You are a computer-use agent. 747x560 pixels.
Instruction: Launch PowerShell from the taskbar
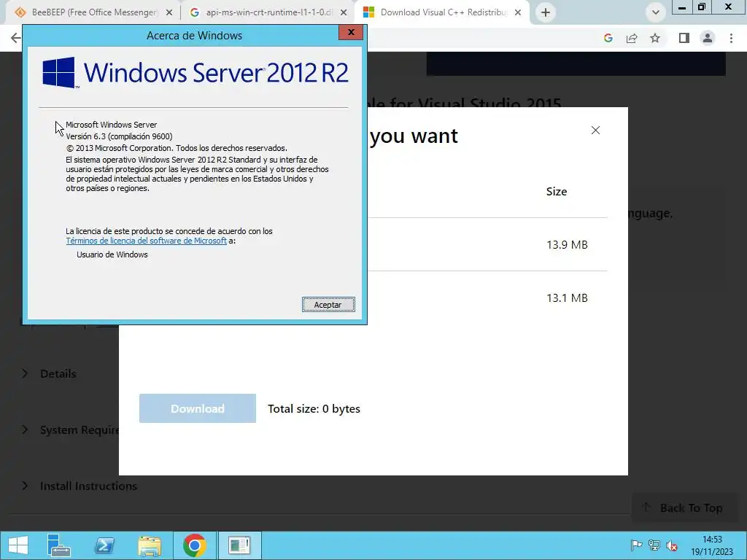pos(104,545)
